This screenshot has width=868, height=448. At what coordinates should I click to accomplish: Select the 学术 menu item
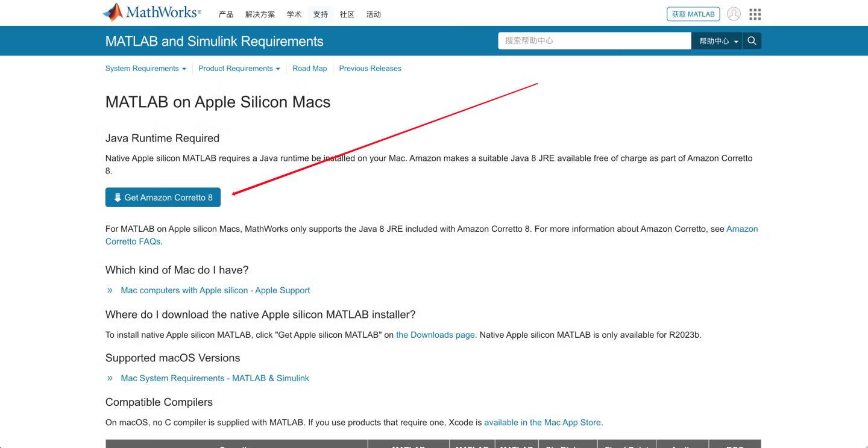294,14
